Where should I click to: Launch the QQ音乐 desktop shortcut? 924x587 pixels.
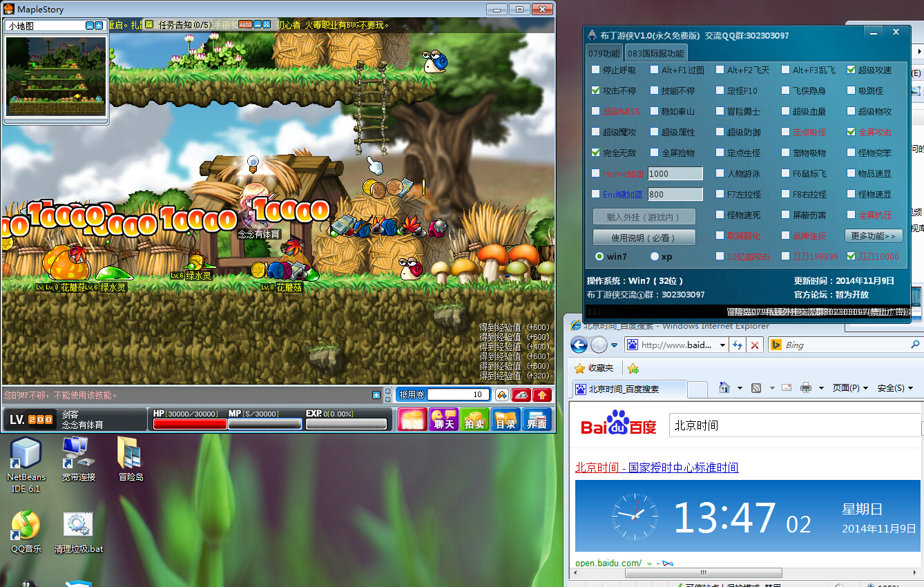(x=26, y=532)
